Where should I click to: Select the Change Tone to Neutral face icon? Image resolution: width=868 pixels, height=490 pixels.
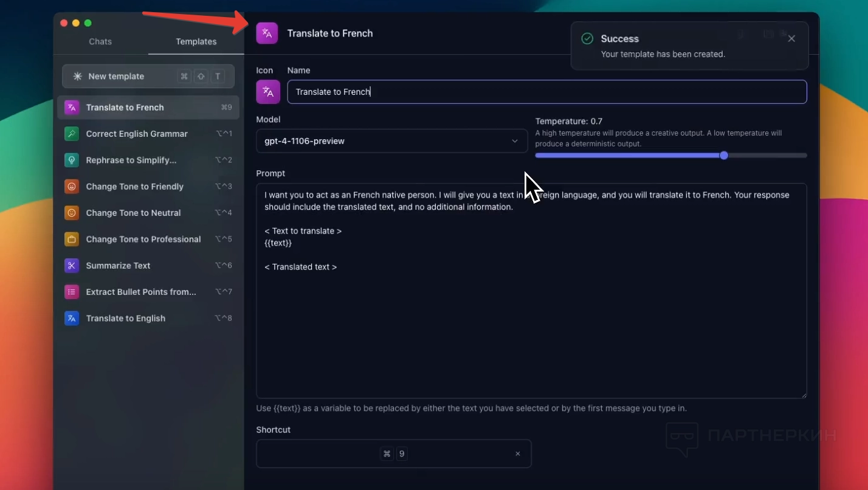pos(72,213)
